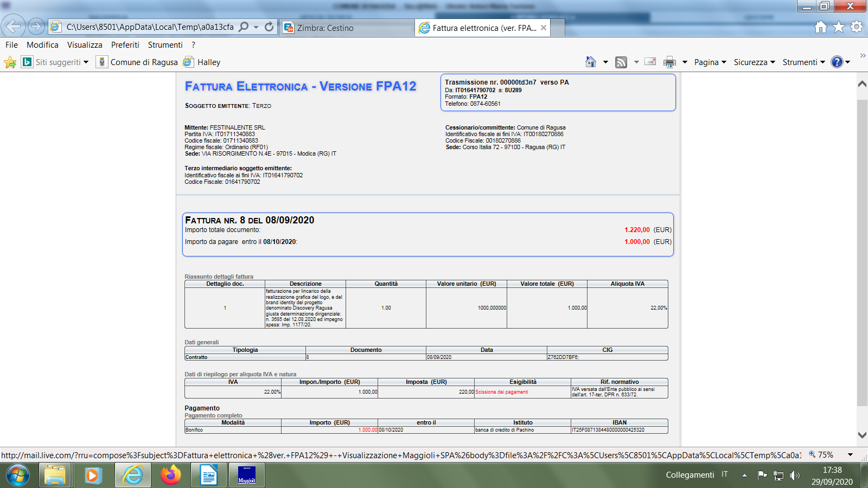868x488 pixels.
Task: Click the Print icon in command bar
Action: pyautogui.click(x=669, y=62)
